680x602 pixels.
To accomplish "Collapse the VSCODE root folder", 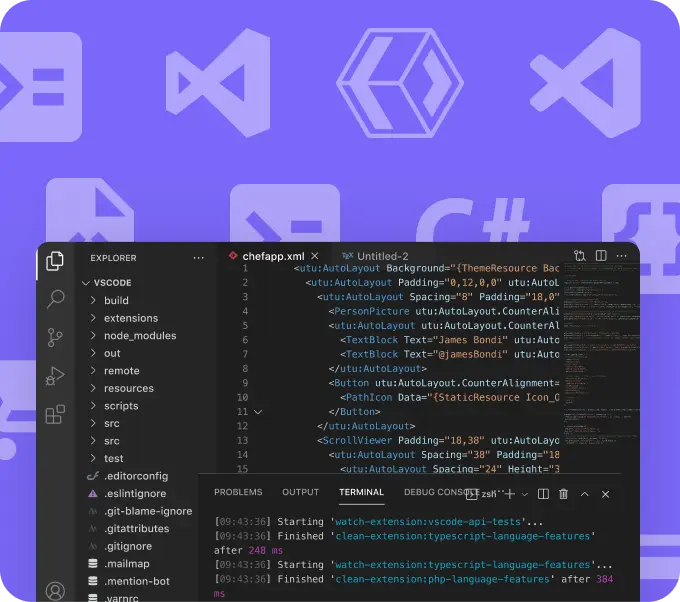I will 86,283.
